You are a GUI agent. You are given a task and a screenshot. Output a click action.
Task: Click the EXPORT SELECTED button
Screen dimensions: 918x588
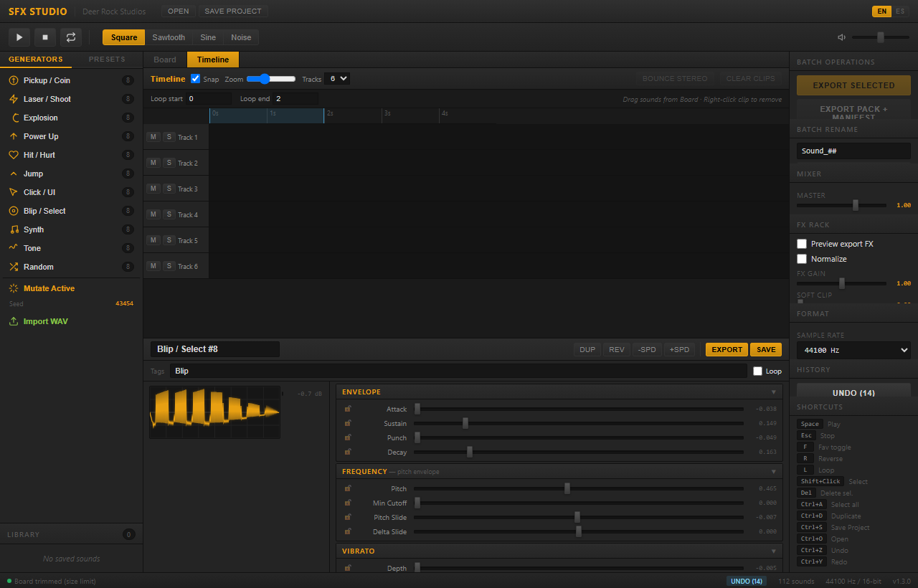pyautogui.click(x=853, y=85)
